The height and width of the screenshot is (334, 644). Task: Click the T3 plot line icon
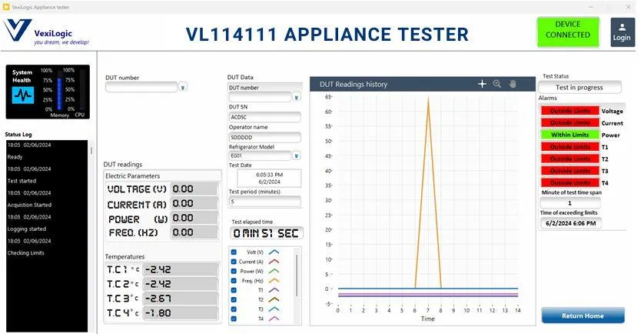pyautogui.click(x=274, y=309)
